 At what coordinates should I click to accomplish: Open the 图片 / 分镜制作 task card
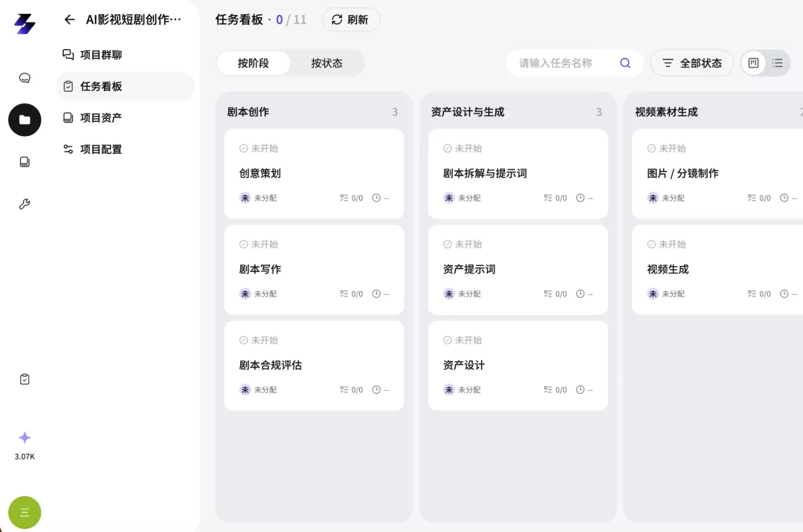pos(717,174)
